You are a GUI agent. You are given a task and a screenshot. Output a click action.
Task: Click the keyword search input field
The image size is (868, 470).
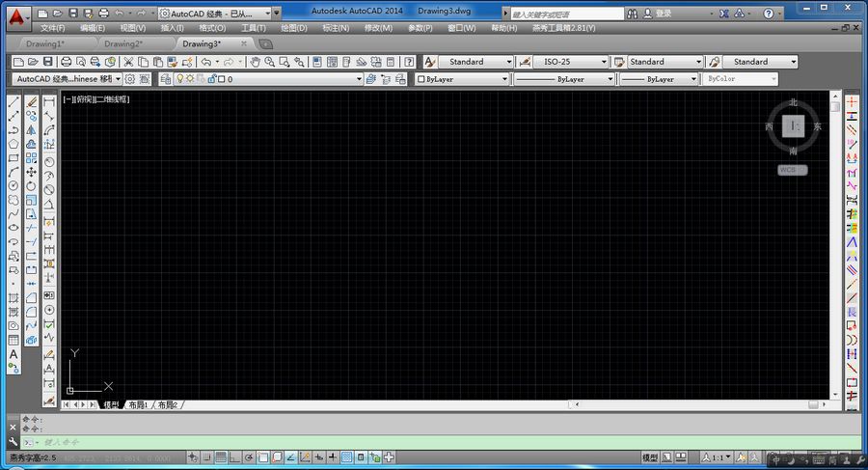coord(567,14)
